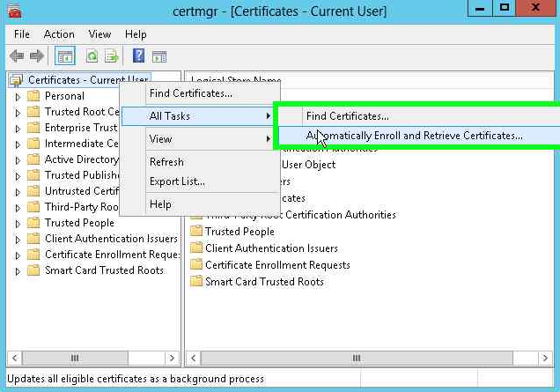
Task: Expand the Trusted Root Certification tree node
Action: (x=17, y=113)
